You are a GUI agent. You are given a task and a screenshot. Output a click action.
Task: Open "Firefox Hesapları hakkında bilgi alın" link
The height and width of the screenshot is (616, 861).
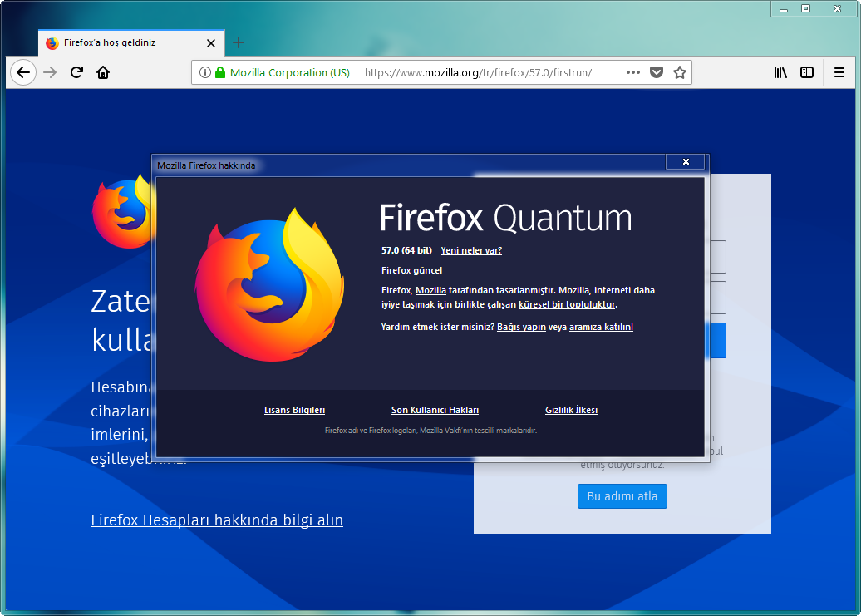point(217,520)
